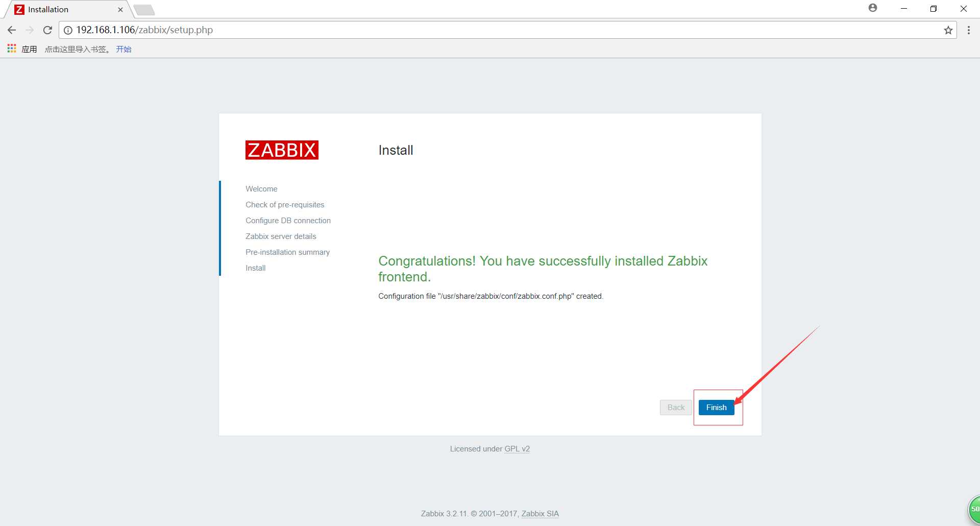980x526 pixels.
Task: Open the apps grid icon in the bookmarks bar
Action: point(12,49)
